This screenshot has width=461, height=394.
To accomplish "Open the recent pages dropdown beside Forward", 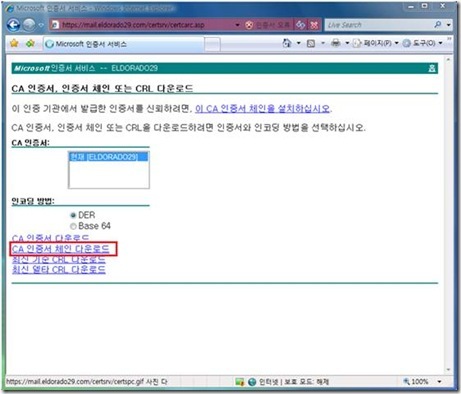I will (41, 25).
